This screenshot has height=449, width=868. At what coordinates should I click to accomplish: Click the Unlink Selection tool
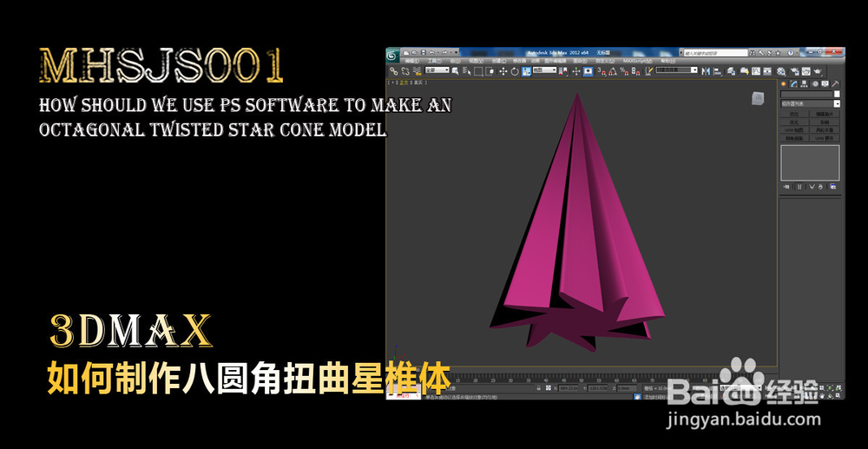(x=405, y=71)
